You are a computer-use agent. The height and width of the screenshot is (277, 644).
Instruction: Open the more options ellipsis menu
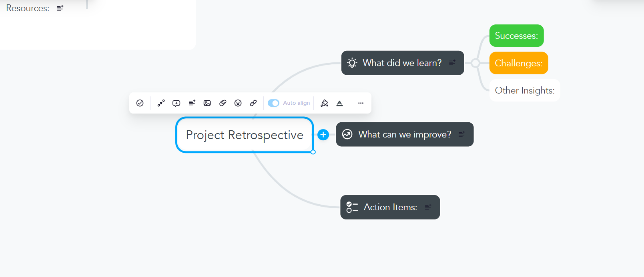pyautogui.click(x=361, y=103)
